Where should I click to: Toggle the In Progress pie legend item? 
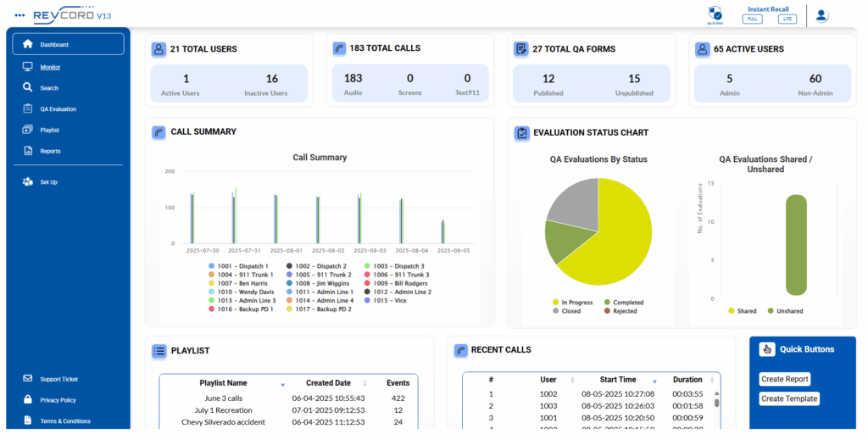pos(573,303)
